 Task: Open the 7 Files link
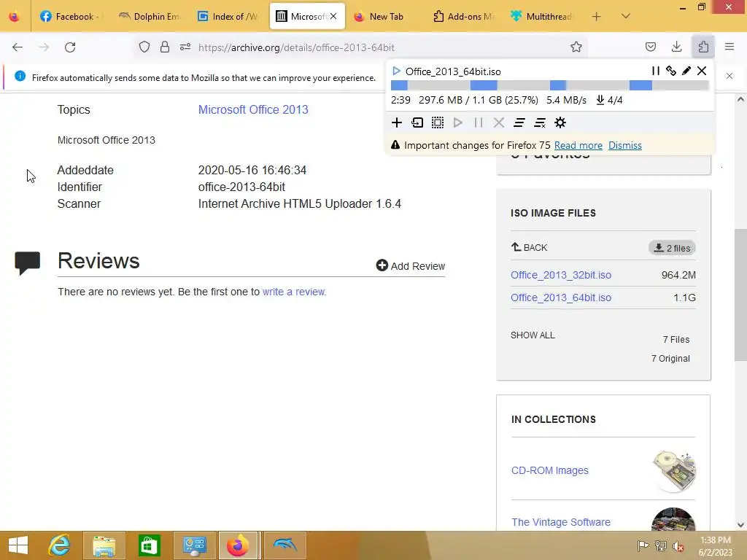pyautogui.click(x=676, y=340)
